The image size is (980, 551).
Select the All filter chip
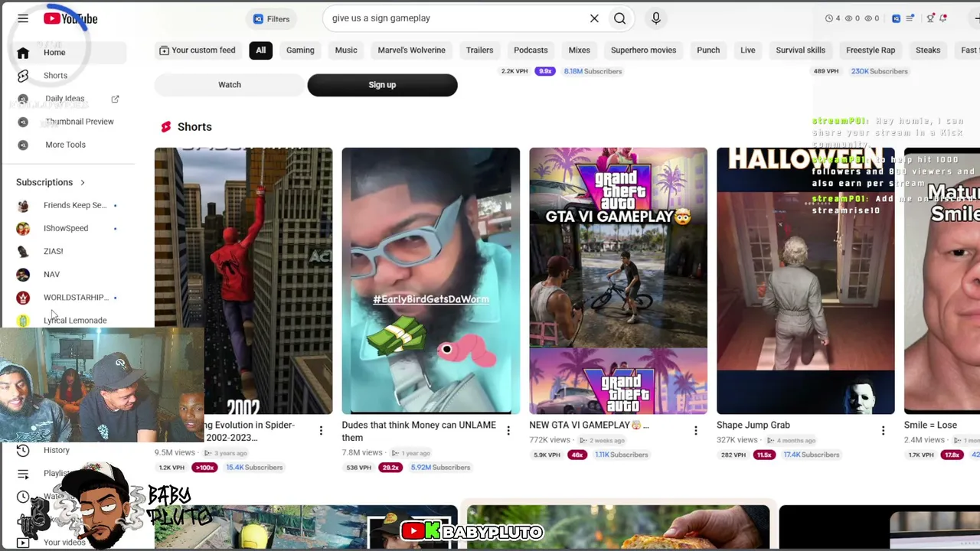point(261,51)
